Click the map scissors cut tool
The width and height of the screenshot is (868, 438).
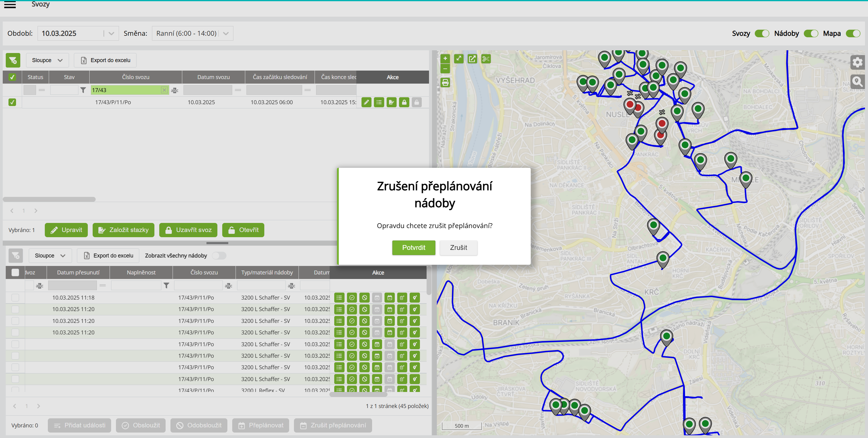click(x=486, y=59)
